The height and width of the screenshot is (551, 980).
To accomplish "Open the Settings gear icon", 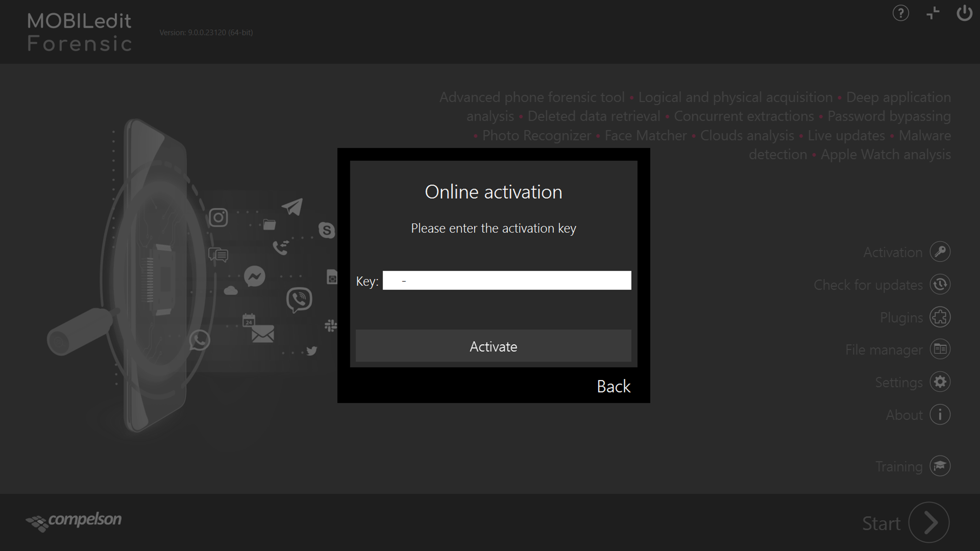I will pyautogui.click(x=939, y=382).
